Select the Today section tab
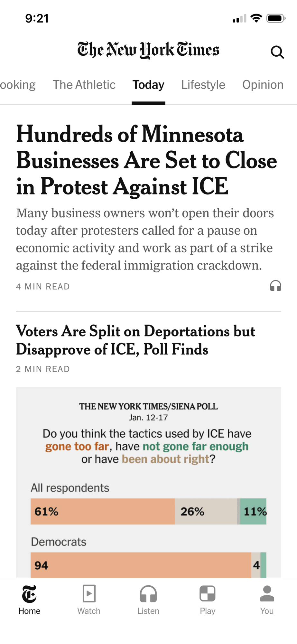This screenshot has width=297, height=644. (148, 85)
